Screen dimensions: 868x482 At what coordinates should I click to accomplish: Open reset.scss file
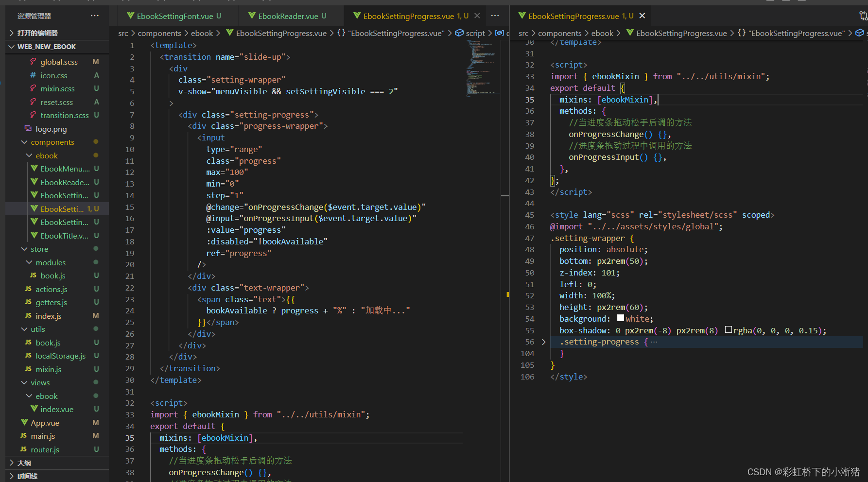click(x=57, y=102)
